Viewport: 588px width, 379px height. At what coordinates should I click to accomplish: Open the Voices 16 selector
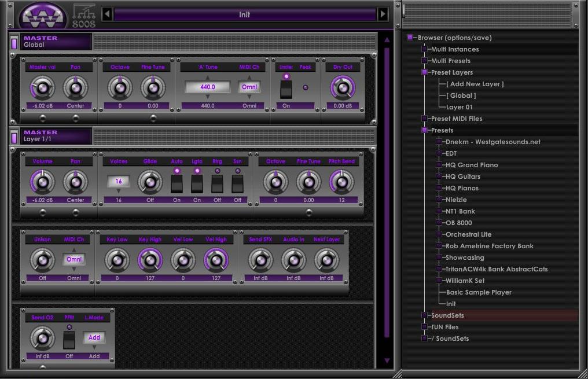coord(119,182)
